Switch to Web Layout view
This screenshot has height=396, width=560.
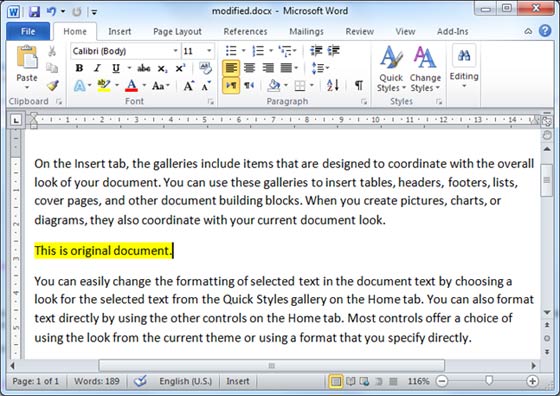(x=364, y=382)
